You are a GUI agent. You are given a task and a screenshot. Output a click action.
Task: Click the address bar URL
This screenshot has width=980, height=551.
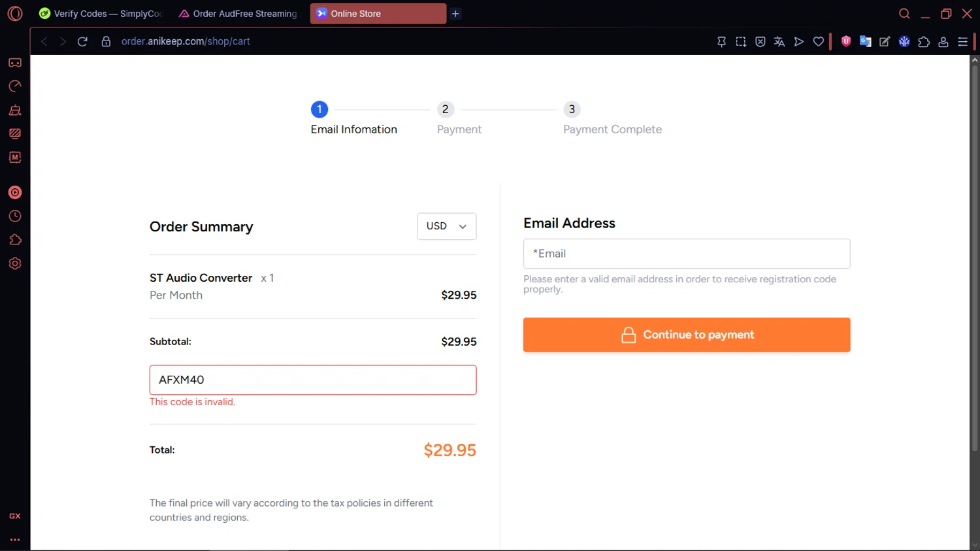pyautogui.click(x=186, y=41)
